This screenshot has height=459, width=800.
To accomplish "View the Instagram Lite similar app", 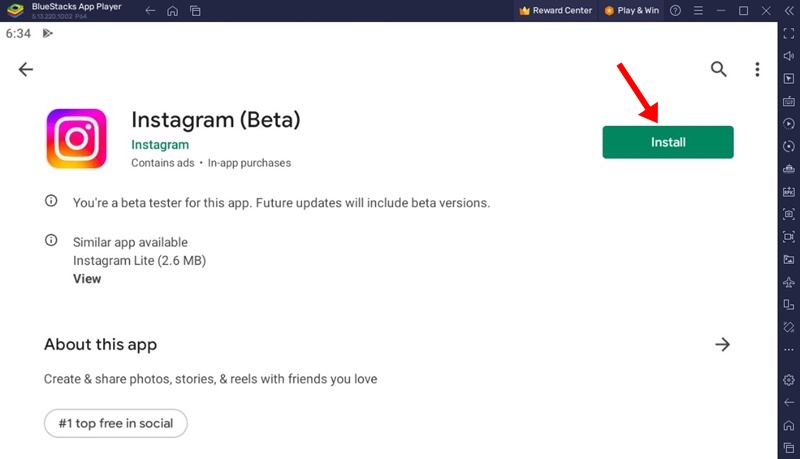I will 87,279.
